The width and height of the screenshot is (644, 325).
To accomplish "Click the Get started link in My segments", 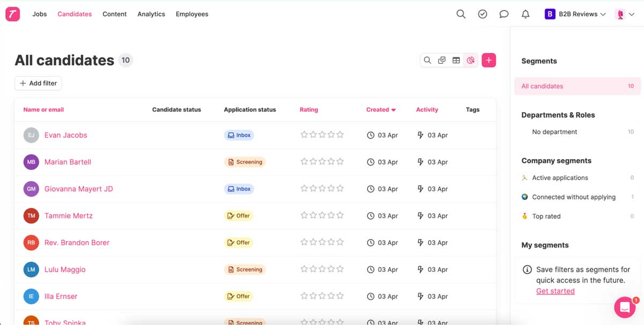I will click(555, 291).
